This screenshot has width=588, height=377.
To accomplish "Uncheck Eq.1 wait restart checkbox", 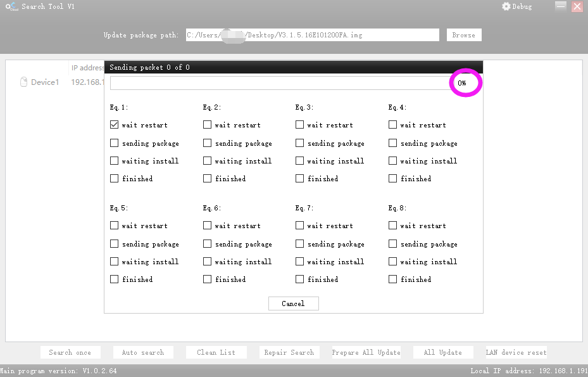I will [115, 125].
